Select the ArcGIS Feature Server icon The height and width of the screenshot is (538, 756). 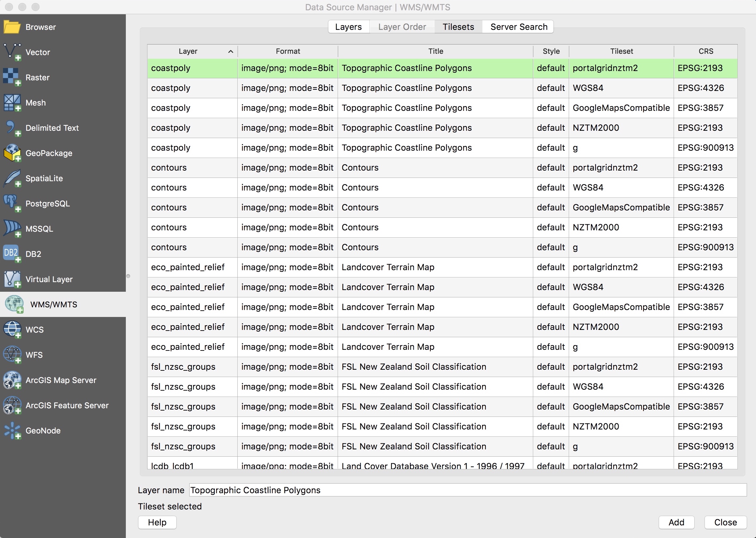(x=12, y=405)
